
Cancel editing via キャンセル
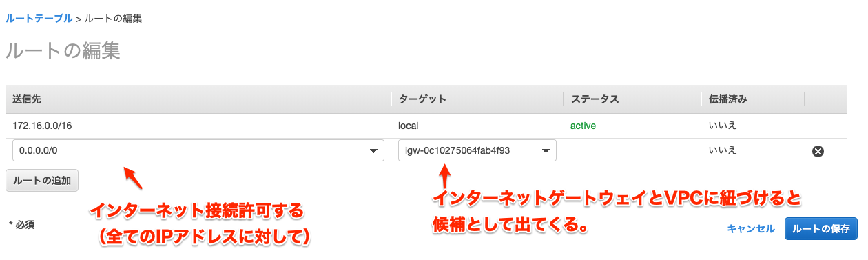coord(751,229)
